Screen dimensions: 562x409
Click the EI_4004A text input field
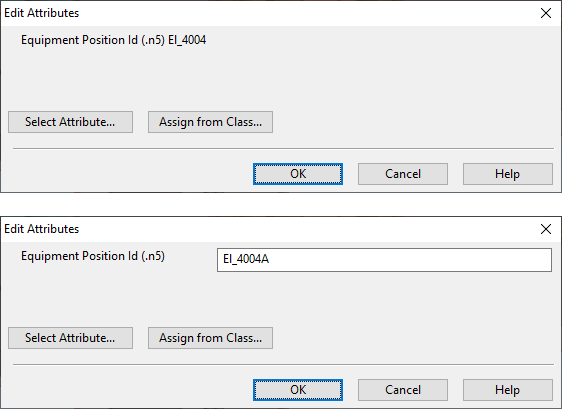point(384,260)
